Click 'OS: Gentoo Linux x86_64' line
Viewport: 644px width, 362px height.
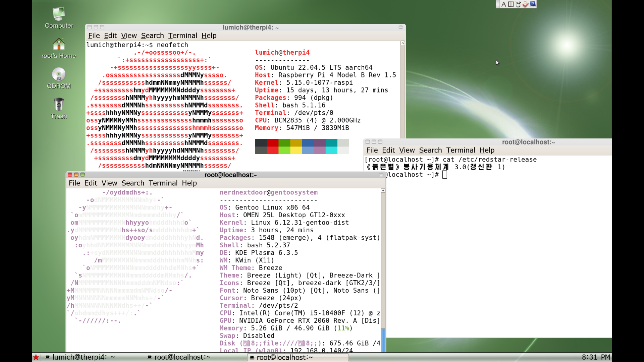[x=265, y=208]
